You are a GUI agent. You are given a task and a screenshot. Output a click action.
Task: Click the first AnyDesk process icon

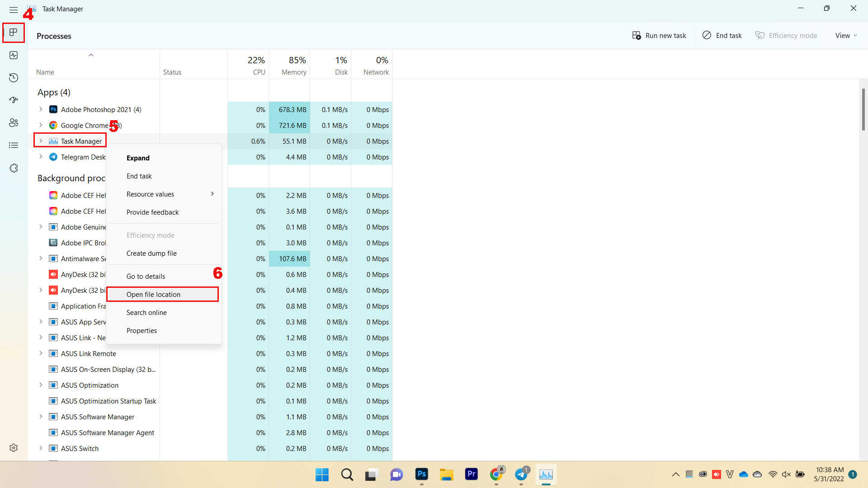click(x=53, y=275)
